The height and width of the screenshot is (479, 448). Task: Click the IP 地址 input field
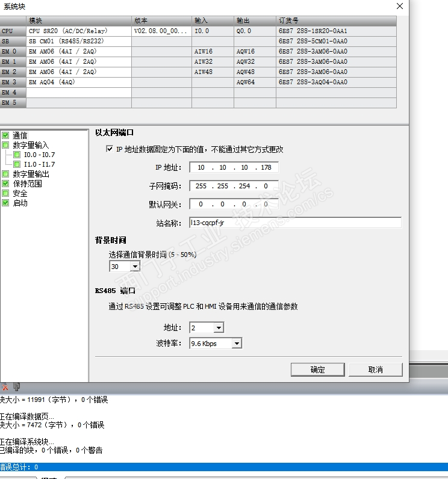(x=234, y=167)
